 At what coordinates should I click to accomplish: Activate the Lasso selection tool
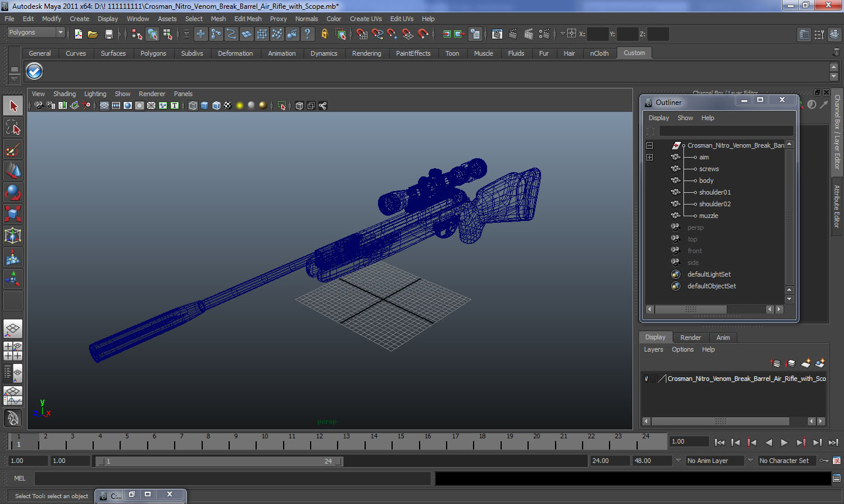click(x=13, y=128)
